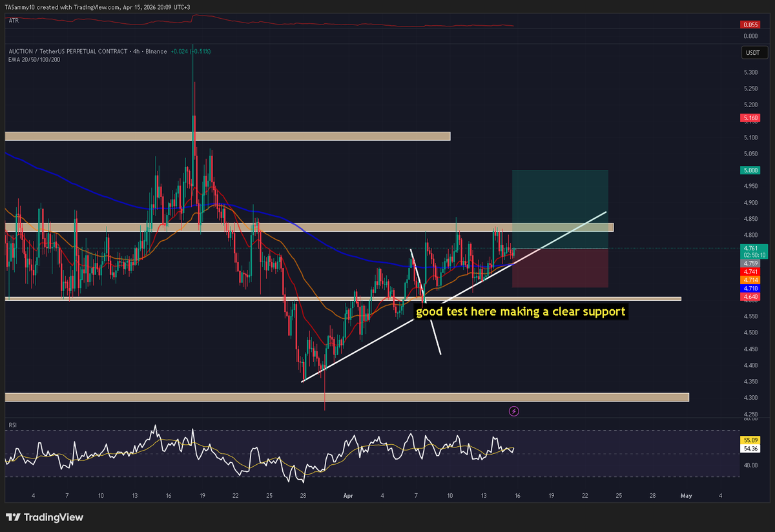Click the blue 4.710 EMA price label

tap(750, 287)
